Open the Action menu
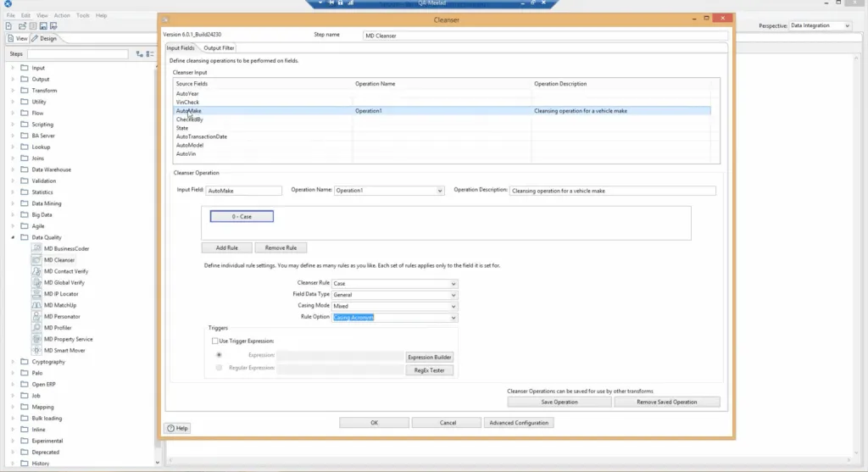The width and height of the screenshot is (868, 472). 61,15
